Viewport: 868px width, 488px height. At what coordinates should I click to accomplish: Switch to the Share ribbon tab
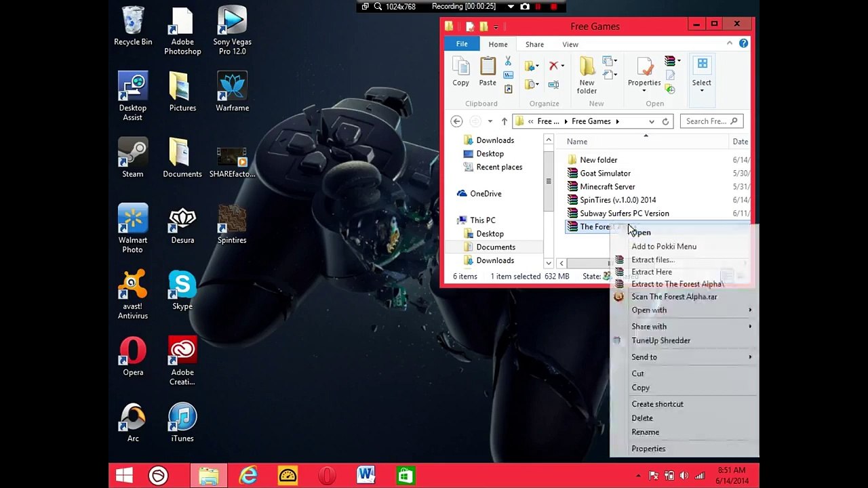coord(534,45)
